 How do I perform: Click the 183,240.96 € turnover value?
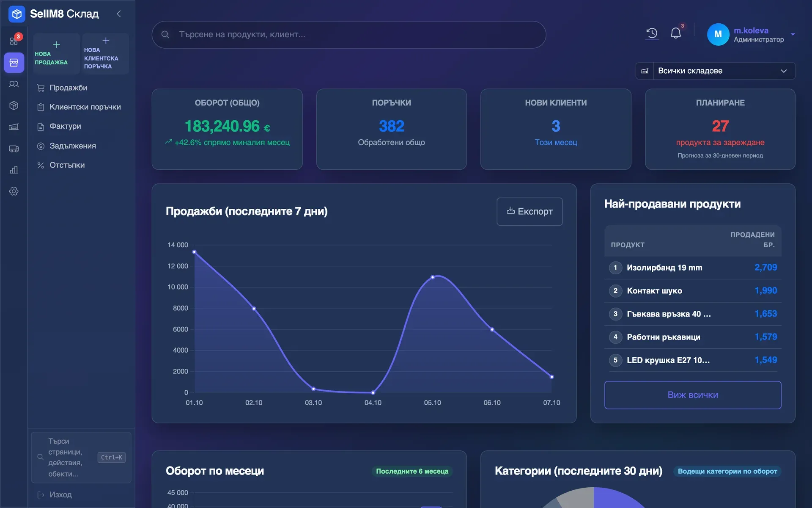(x=227, y=126)
